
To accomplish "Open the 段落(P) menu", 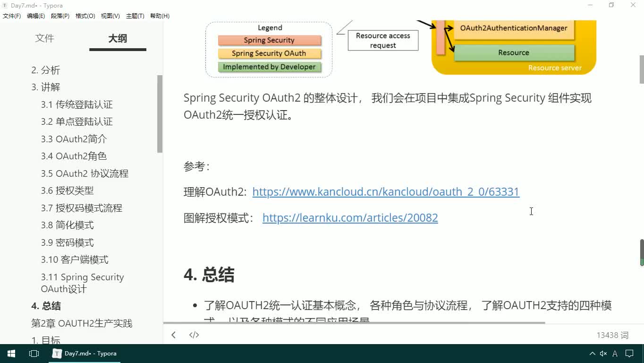I will (60, 16).
